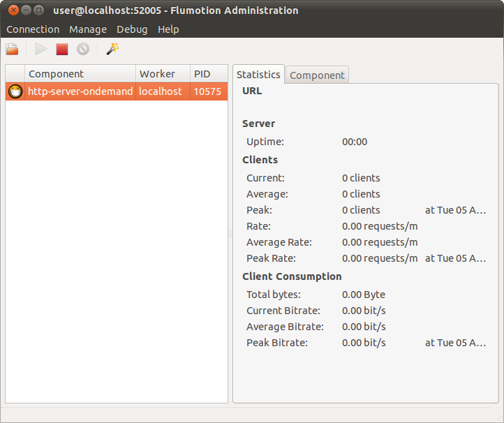The image size is (504, 423).
Task: Stop the component with red square
Action: point(62,49)
